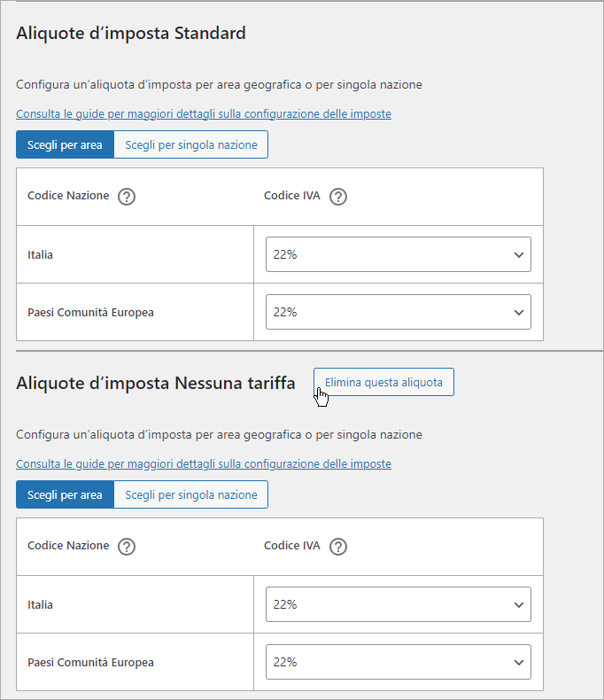
Task: Open Italia VAT dropdown in Nessuna tariffa rates
Action: (x=398, y=604)
